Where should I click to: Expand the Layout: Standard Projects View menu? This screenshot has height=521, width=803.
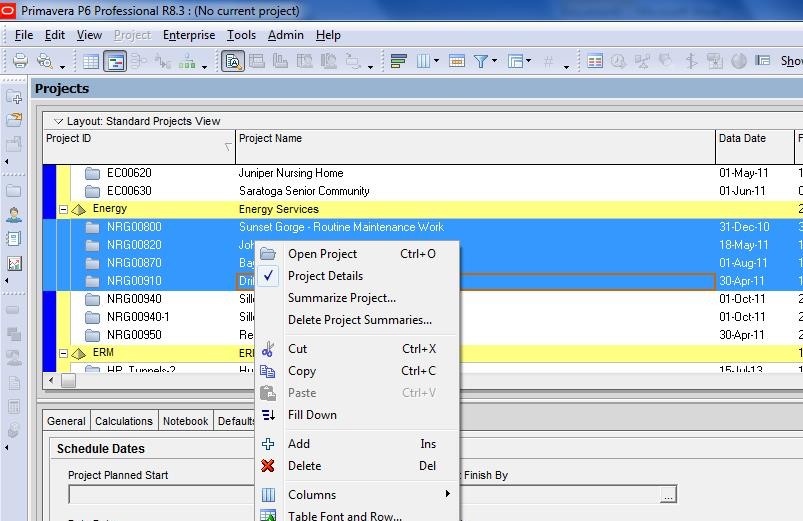[x=58, y=121]
